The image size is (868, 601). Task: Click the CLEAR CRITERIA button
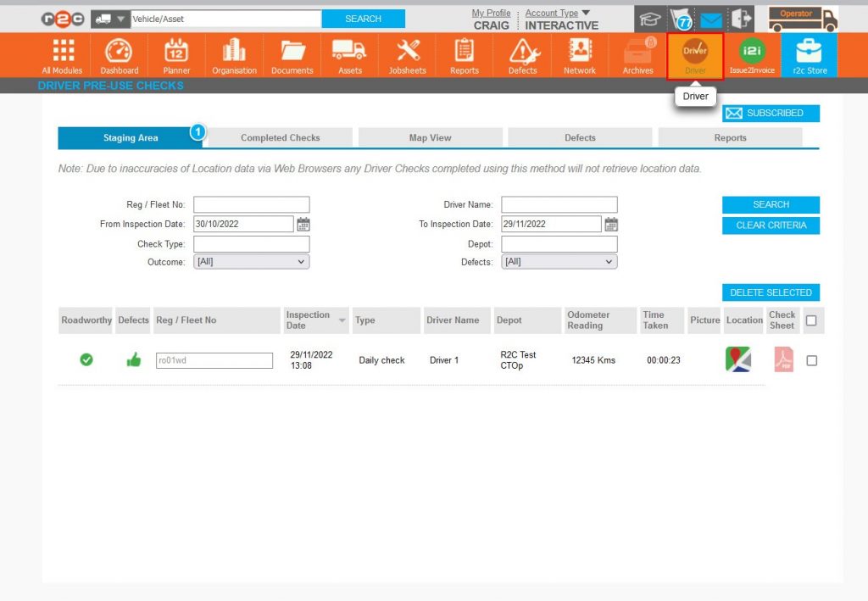tap(770, 225)
